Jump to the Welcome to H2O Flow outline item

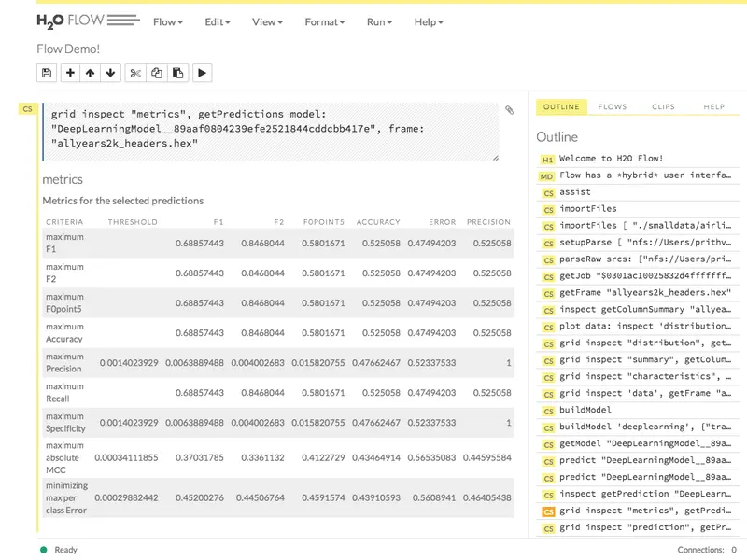coord(611,158)
